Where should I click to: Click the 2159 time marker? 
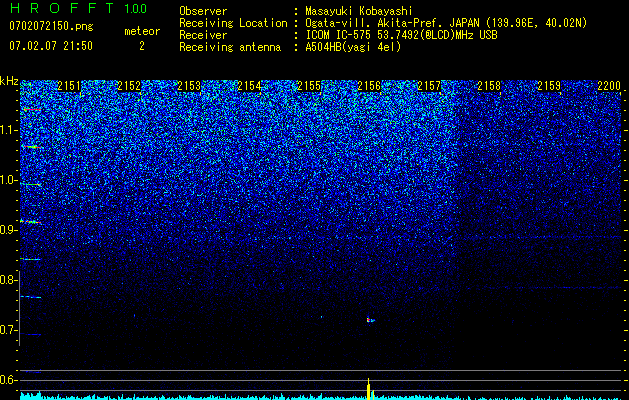click(549, 86)
